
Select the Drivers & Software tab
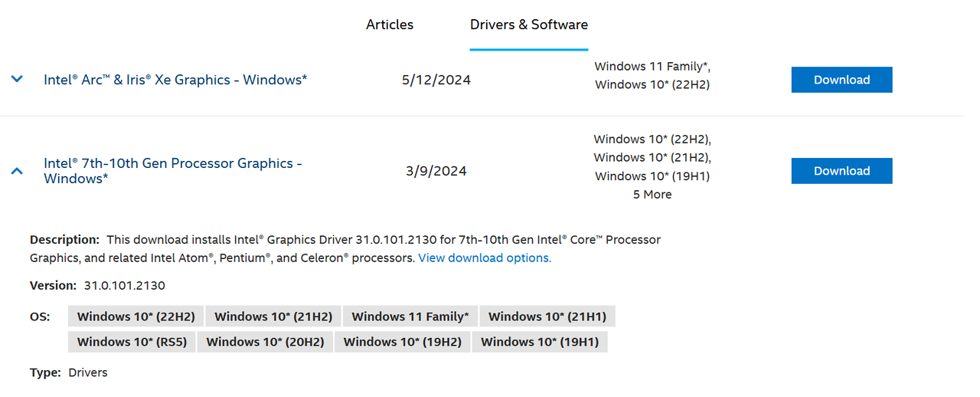point(529,25)
